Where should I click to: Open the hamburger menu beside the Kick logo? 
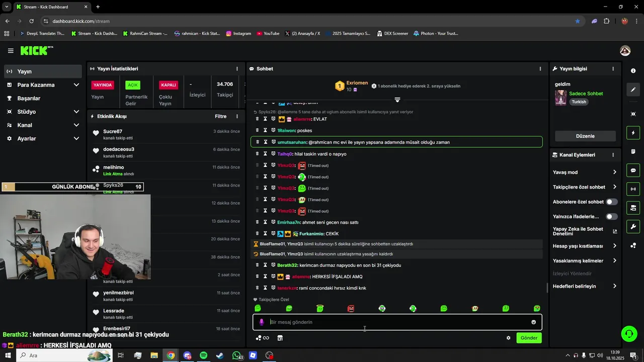point(11,51)
